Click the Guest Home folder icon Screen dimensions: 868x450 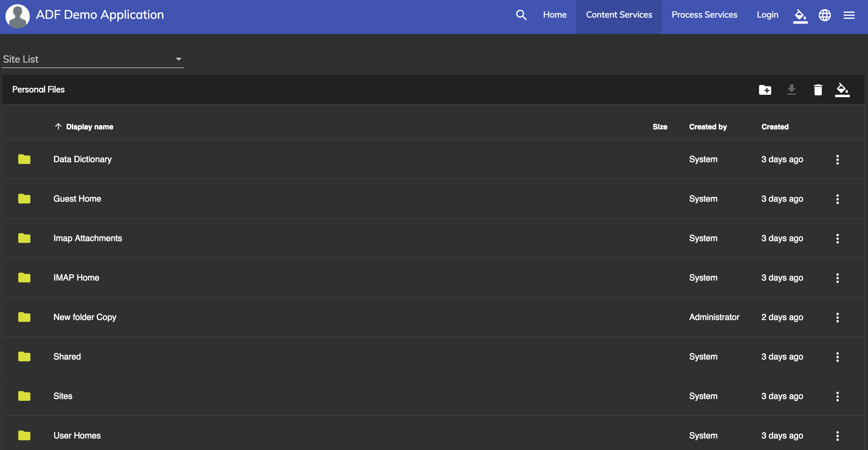click(x=24, y=199)
